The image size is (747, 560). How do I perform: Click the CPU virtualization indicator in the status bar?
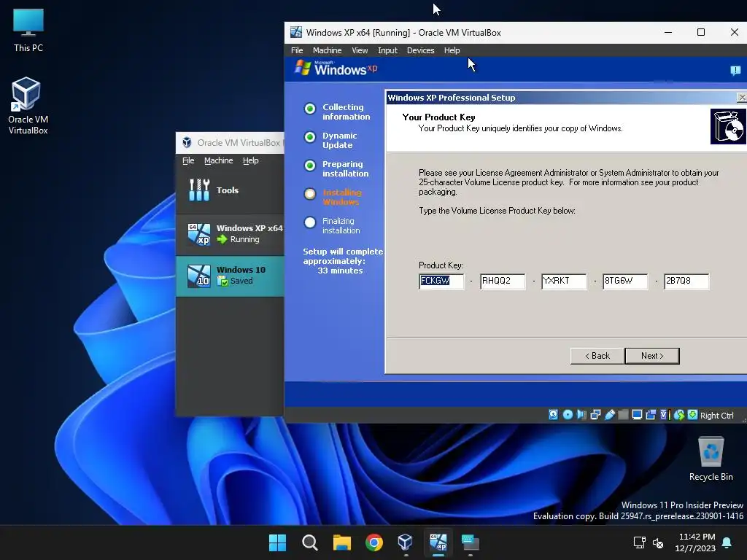point(665,415)
